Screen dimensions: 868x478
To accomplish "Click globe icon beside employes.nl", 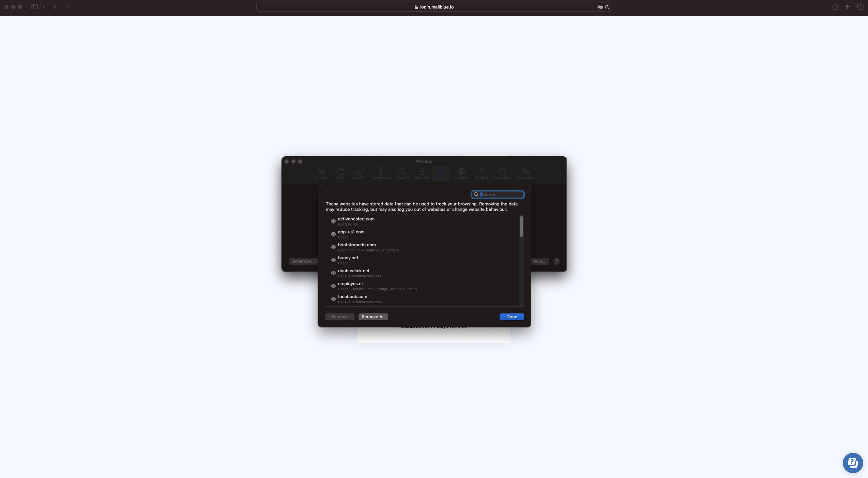I will (x=333, y=286).
